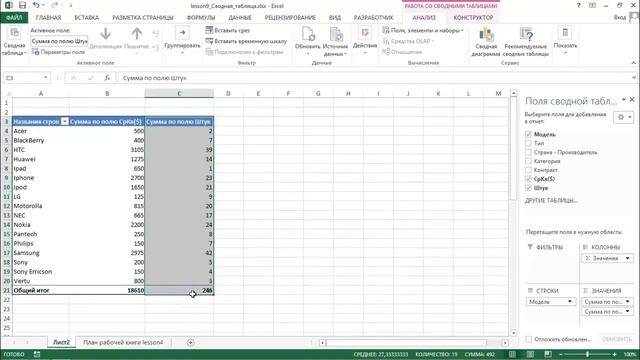The height and width of the screenshot is (360, 640).
Task: Click the insert function fx icon
Action: [107, 78]
